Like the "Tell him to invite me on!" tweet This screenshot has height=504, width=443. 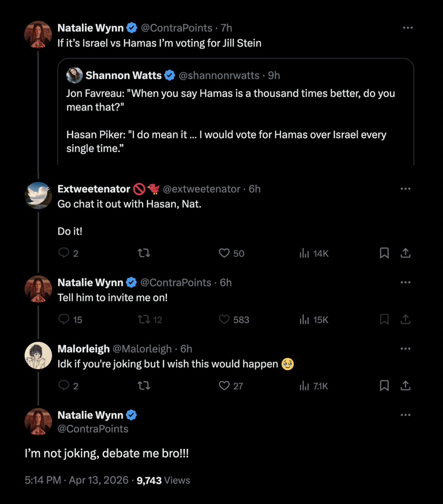[224, 319]
